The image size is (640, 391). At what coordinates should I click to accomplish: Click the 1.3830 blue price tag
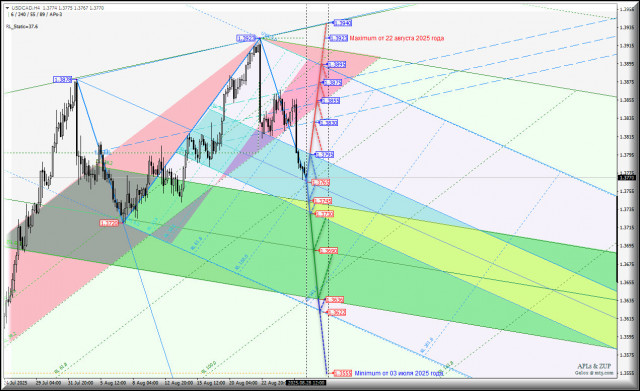coord(329,122)
